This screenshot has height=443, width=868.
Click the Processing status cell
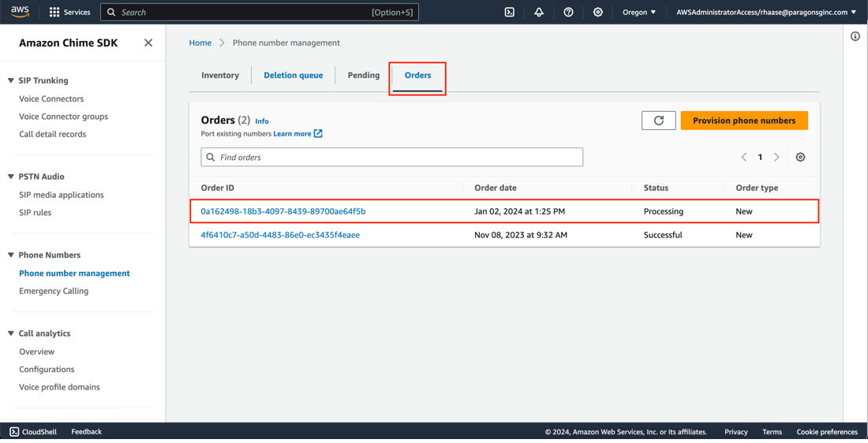664,211
